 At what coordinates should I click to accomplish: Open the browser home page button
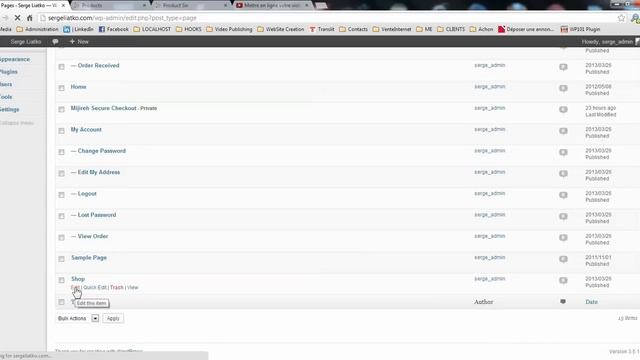pyautogui.click(x=29, y=18)
